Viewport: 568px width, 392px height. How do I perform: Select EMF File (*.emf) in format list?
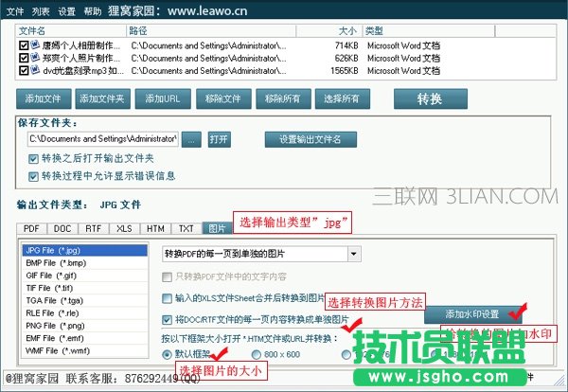[x=85, y=338]
